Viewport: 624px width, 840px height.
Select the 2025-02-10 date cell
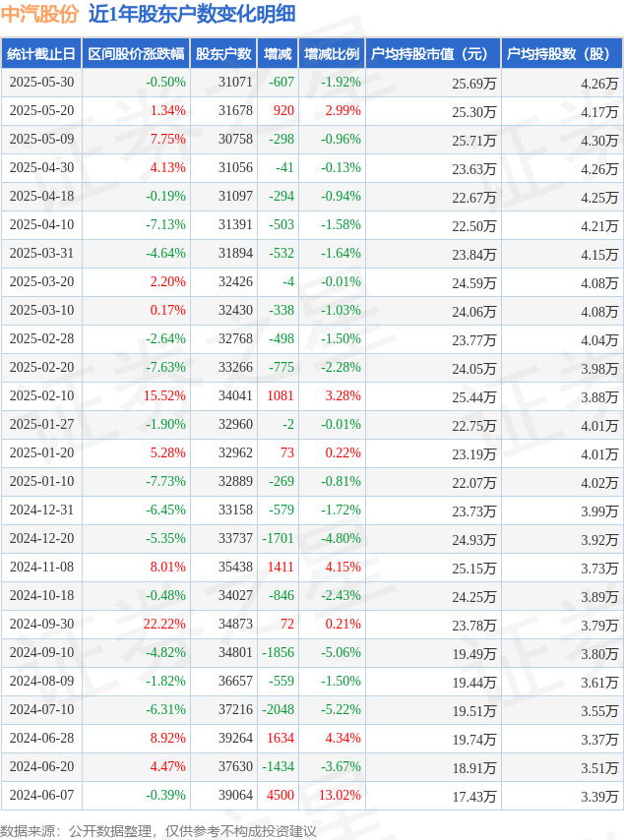41,395
